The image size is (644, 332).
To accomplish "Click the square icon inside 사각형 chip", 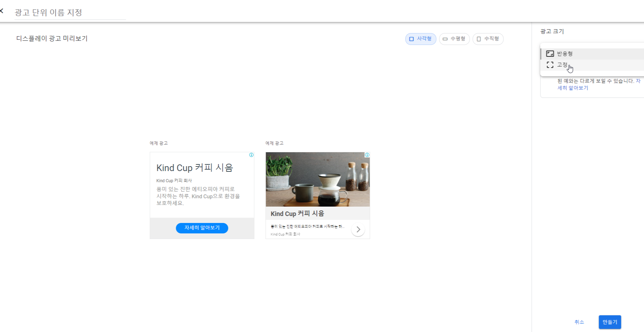I will (x=411, y=39).
